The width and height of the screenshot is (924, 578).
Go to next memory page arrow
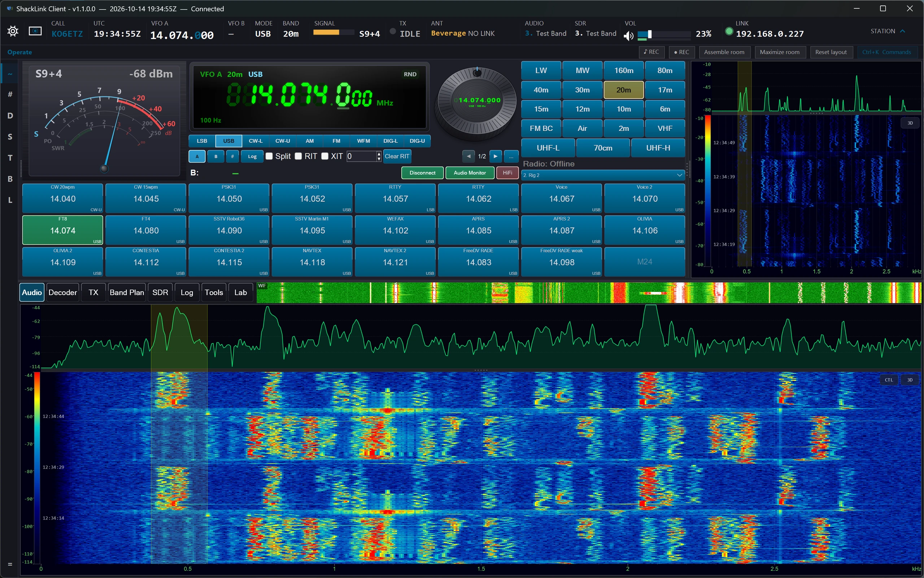[496, 156]
